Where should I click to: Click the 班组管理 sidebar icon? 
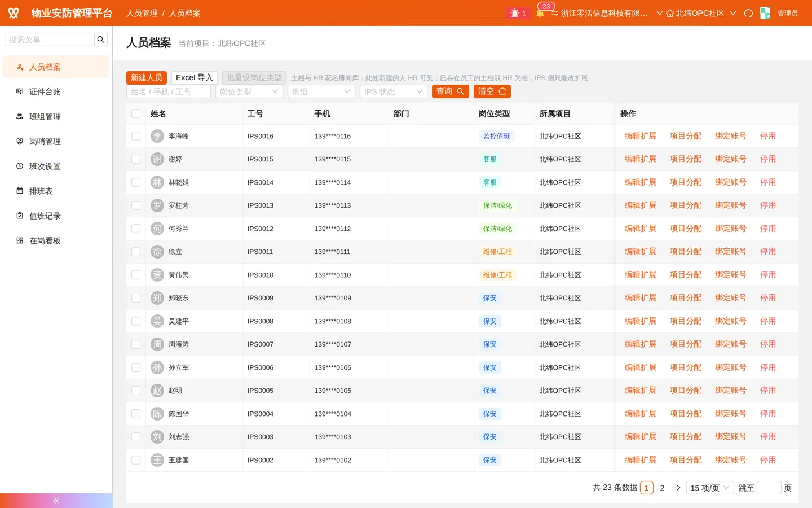[20, 116]
